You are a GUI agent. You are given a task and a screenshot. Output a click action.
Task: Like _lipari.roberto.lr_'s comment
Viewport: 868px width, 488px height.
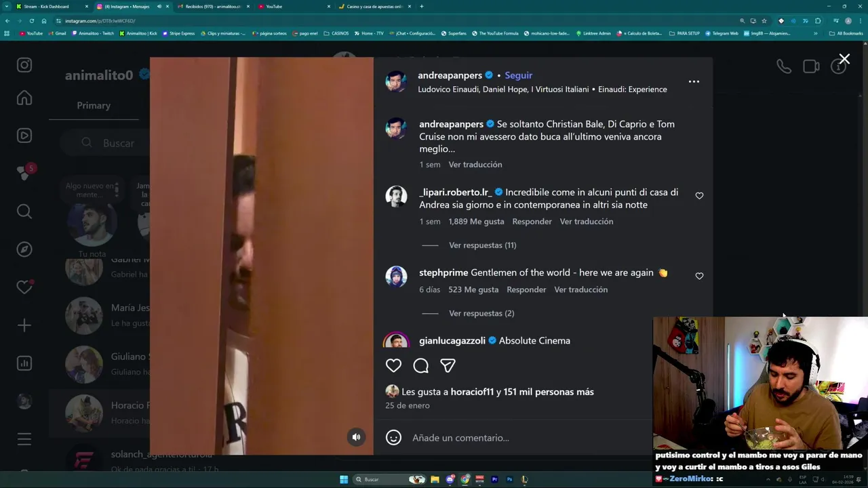click(699, 196)
